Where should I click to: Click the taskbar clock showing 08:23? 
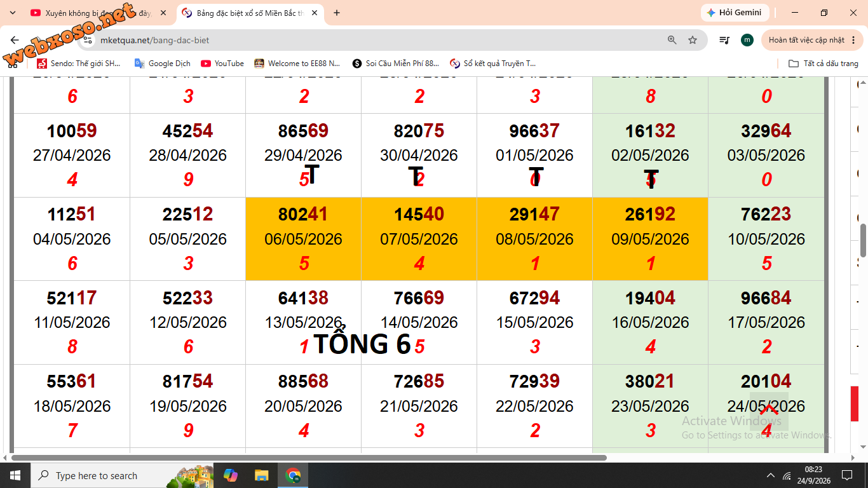pos(813,475)
